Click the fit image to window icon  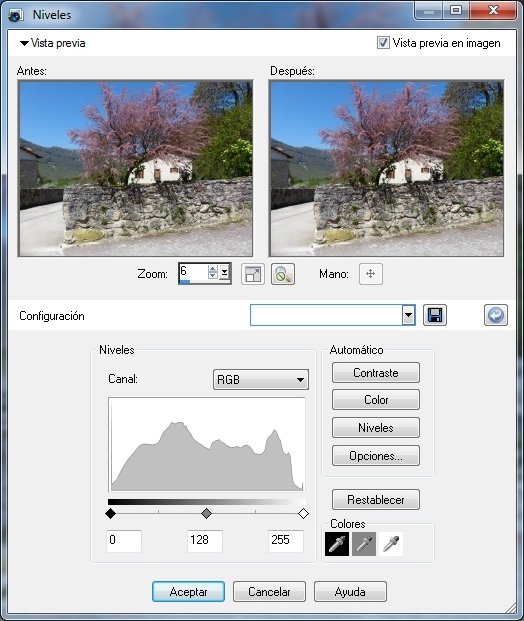coord(253,274)
